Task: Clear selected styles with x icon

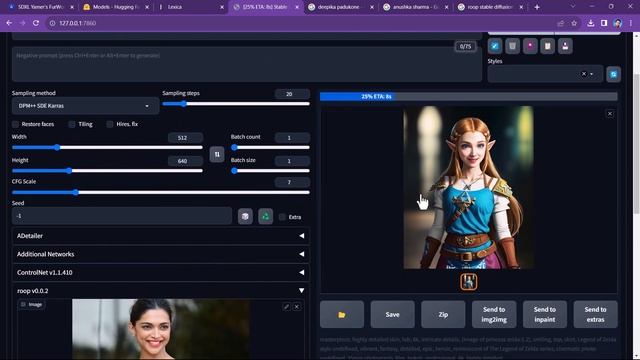Action: coord(584,74)
